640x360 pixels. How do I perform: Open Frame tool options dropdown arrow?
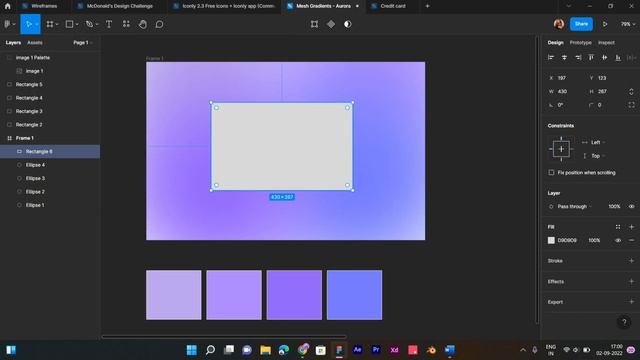point(57,24)
